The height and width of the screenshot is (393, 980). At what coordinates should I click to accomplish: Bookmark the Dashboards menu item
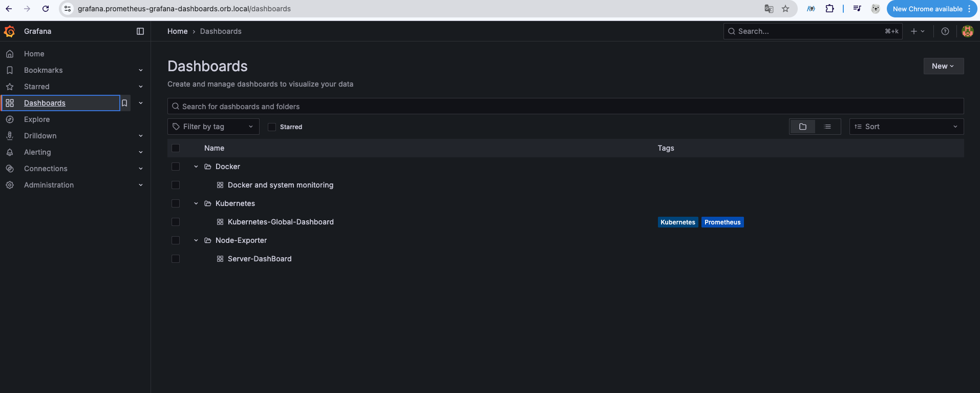[x=124, y=103]
